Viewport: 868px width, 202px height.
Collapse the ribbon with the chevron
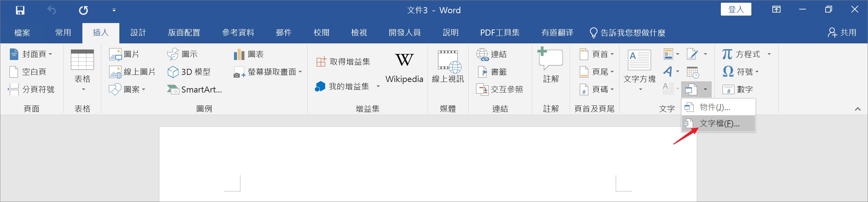pos(858,109)
